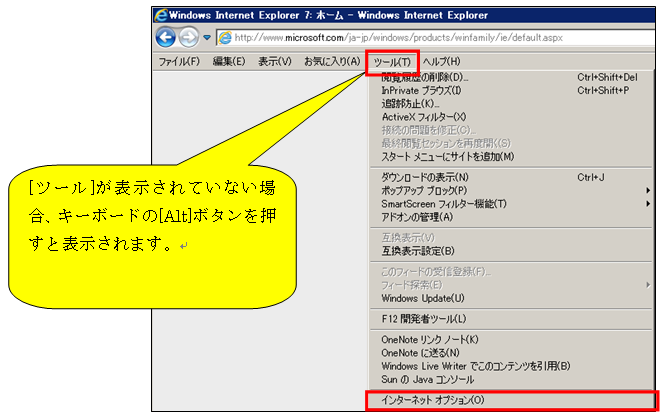The height and width of the screenshot is (418, 664).
Task: Select OneNote に送る(N) entry
Action: coord(511,353)
